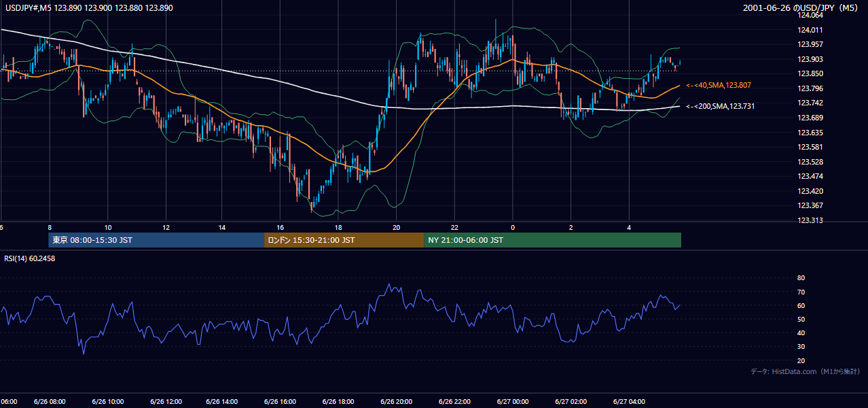Image resolution: width=868 pixels, height=408 pixels.
Task: Click bottom time label 6/27 02:00
Action: coord(571,401)
